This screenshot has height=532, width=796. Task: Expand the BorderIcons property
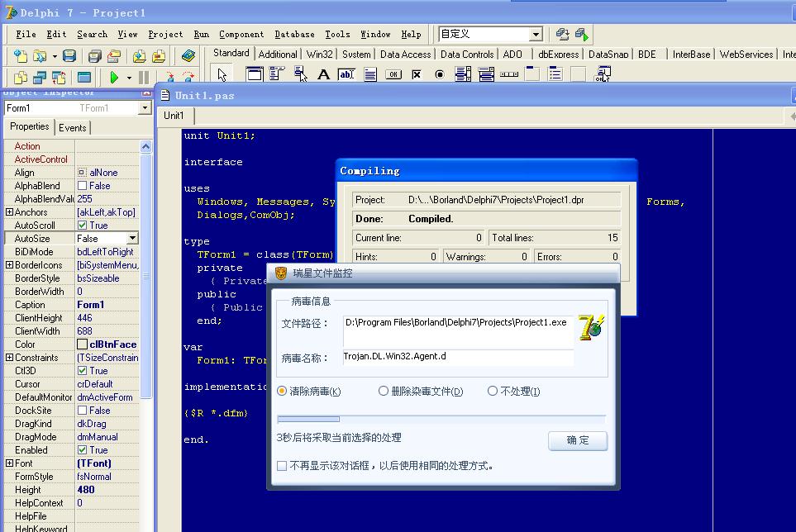(9, 264)
